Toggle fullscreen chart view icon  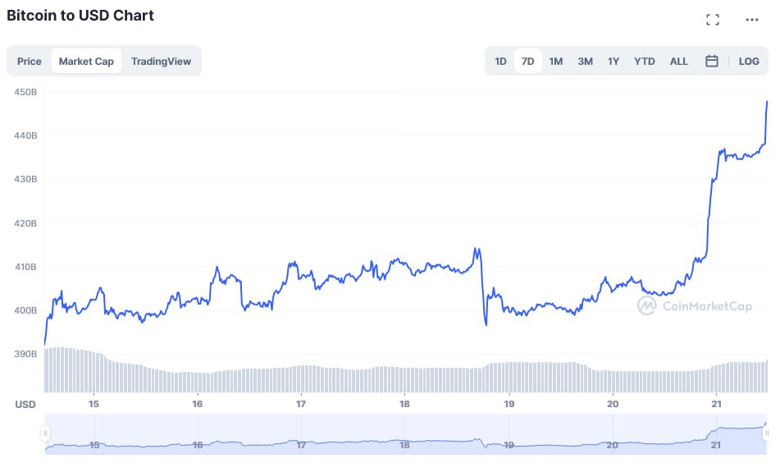(713, 20)
